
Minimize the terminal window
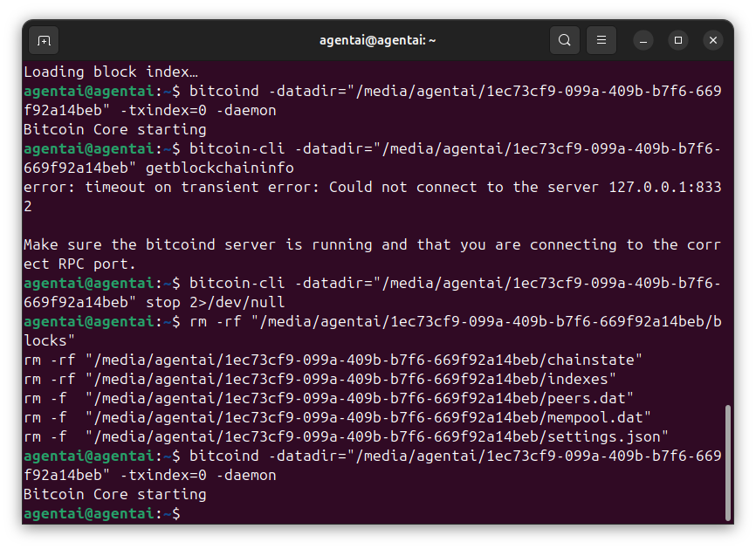click(643, 40)
